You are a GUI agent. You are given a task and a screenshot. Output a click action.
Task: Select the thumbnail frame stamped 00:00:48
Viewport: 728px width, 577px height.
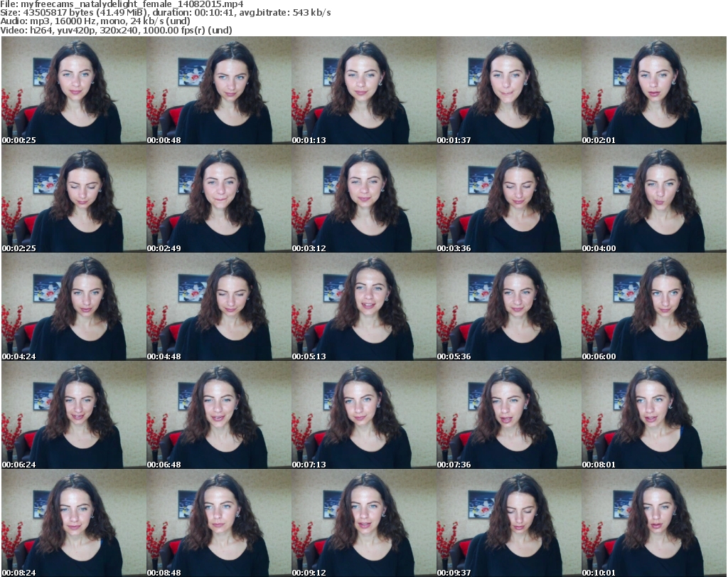pos(219,90)
